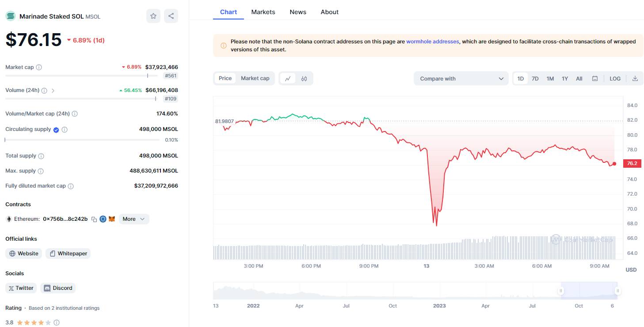Open the Twitter social link
The width and height of the screenshot is (644, 327).
[x=21, y=288]
